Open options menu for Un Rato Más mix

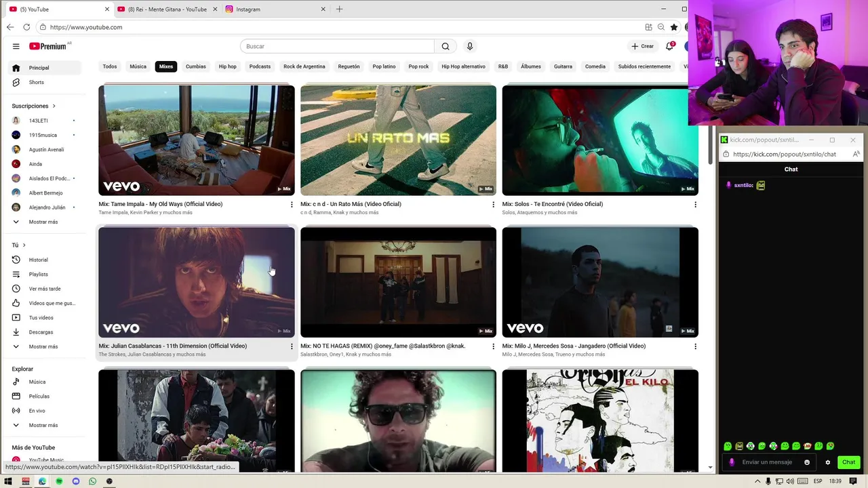(493, 204)
